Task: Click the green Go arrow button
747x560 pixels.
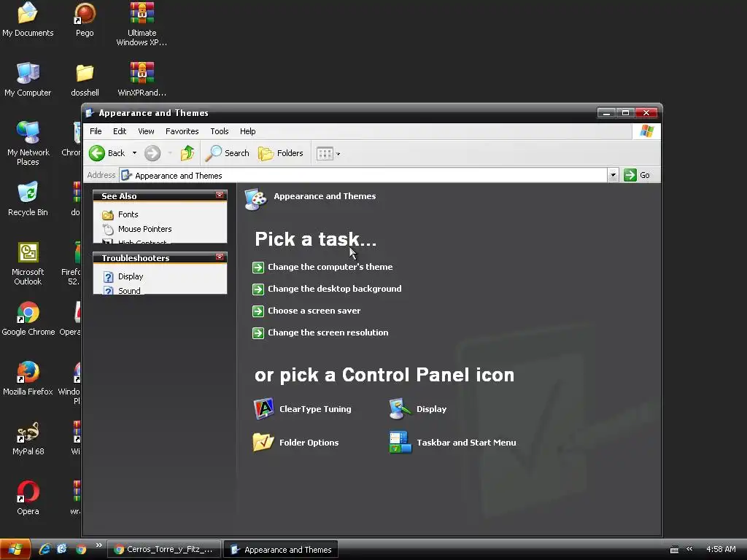Action: coord(637,175)
